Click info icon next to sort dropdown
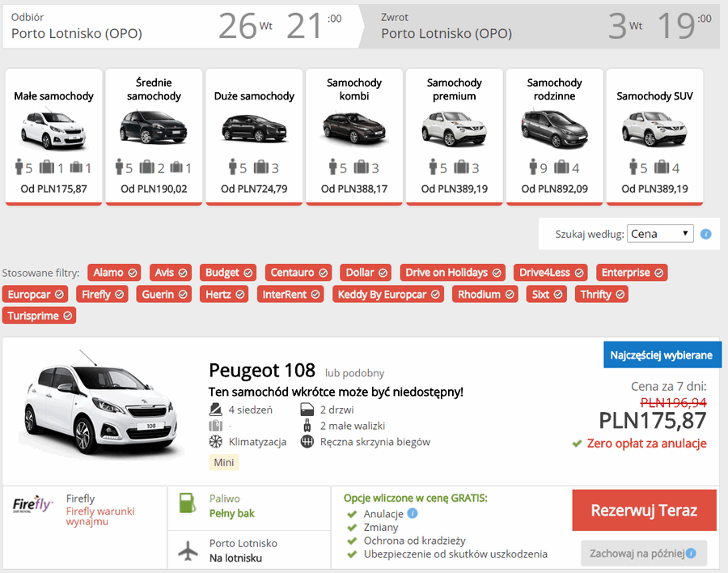 click(705, 234)
